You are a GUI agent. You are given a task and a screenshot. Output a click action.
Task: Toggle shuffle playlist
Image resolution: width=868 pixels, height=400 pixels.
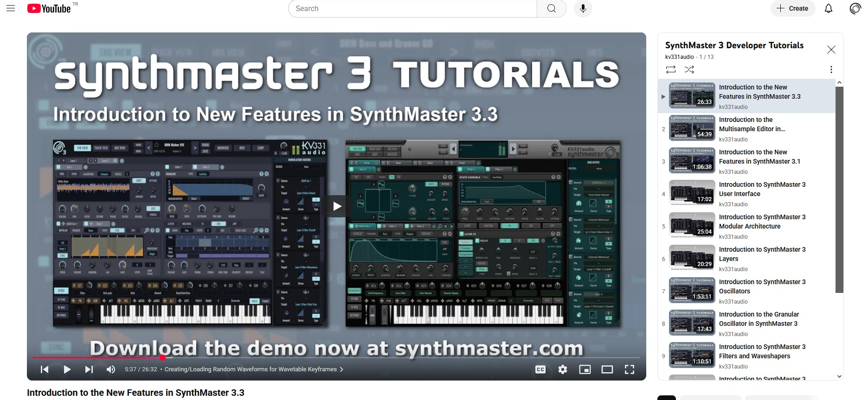[x=689, y=70]
